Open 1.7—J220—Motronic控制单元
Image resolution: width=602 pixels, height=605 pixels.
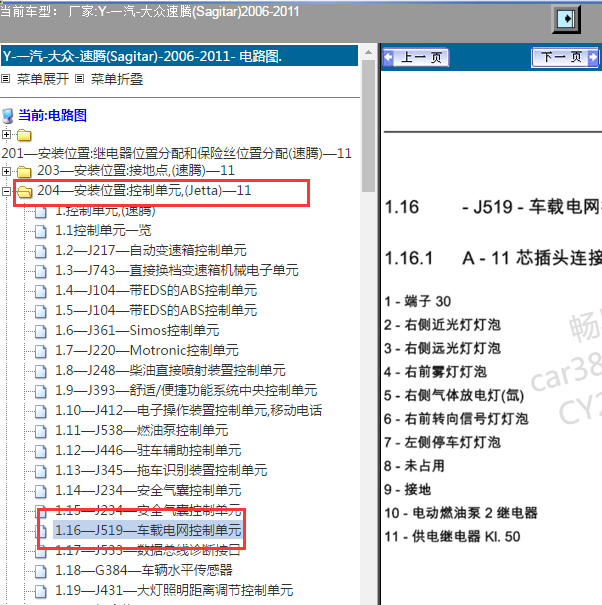click(147, 351)
